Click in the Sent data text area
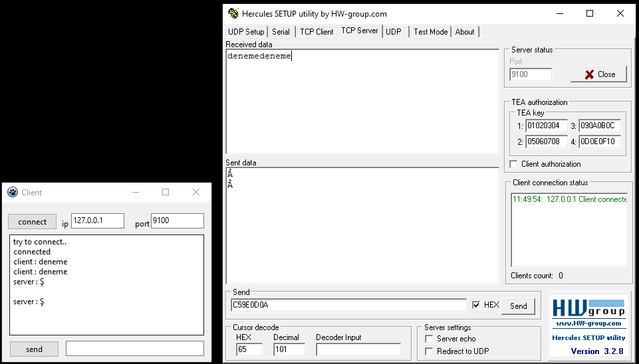 (362, 225)
